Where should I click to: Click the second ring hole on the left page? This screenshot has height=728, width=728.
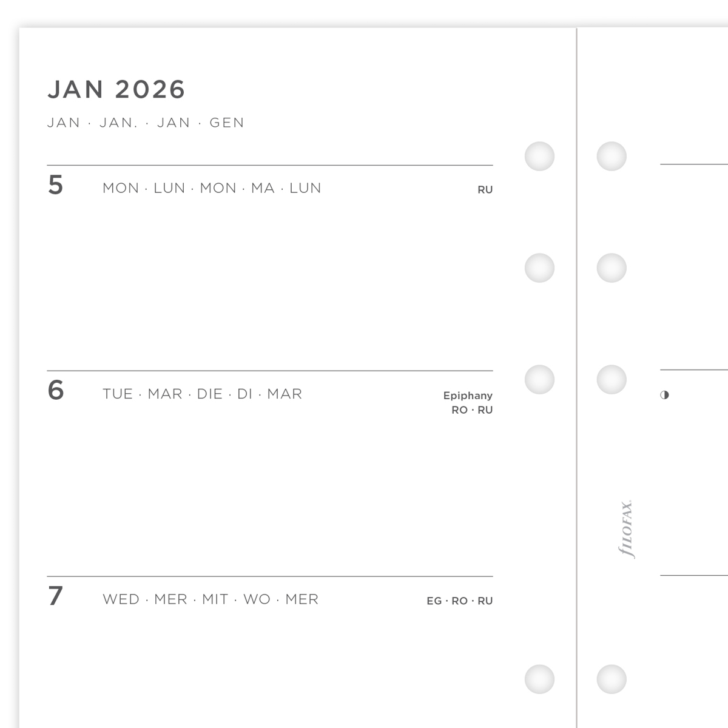[x=539, y=268]
